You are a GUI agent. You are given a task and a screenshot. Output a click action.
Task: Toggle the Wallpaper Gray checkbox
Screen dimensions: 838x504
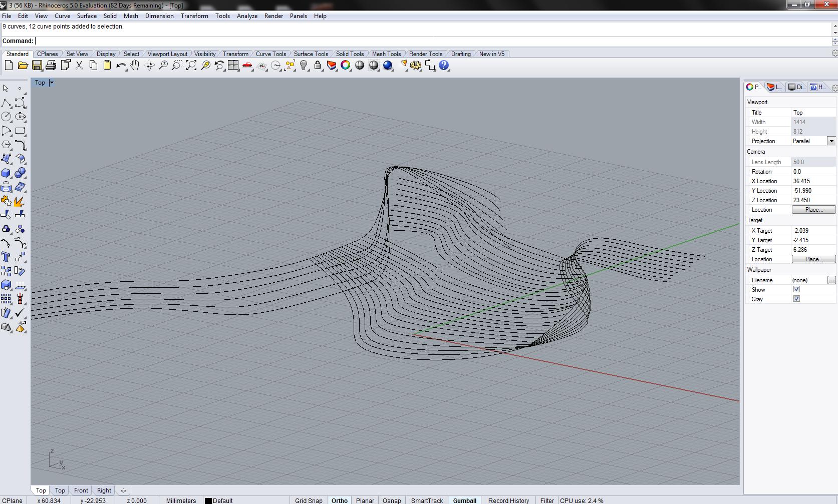[x=796, y=299]
